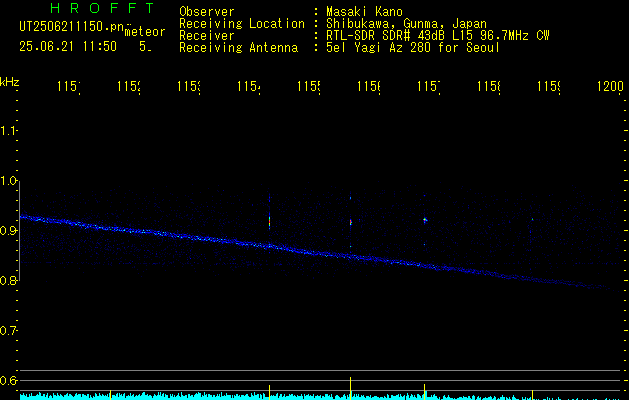Viewport: 629px width, 400px height.
Task: Click the 'meteor' label under the file name
Action: tap(145, 32)
